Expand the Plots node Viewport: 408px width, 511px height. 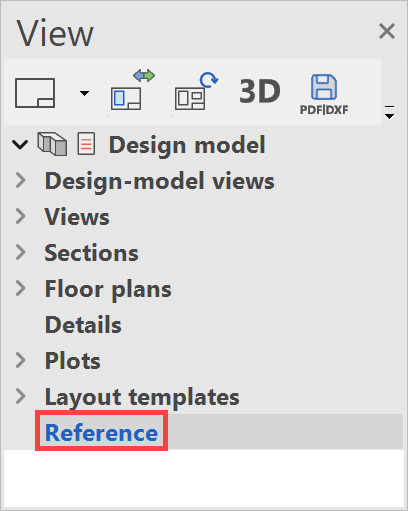[21, 360]
